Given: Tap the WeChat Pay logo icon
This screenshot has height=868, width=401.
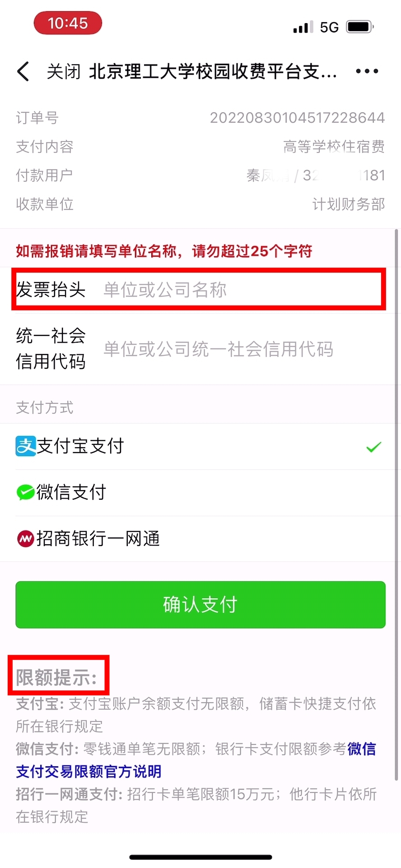Looking at the screenshot, I should pyautogui.click(x=25, y=492).
